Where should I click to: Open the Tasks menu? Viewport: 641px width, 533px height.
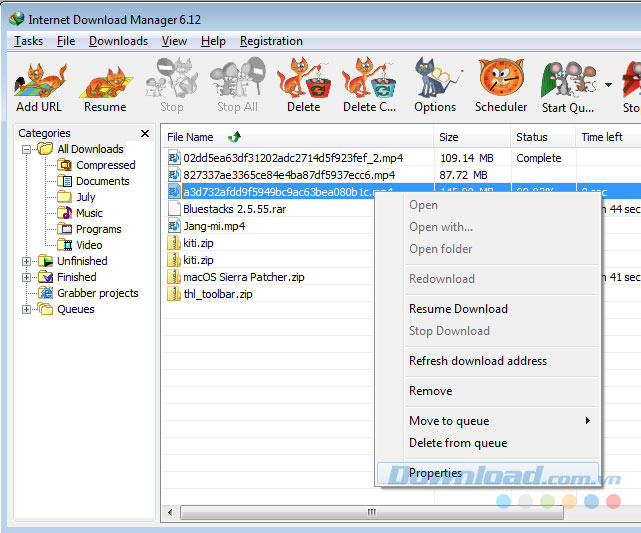tap(28, 41)
